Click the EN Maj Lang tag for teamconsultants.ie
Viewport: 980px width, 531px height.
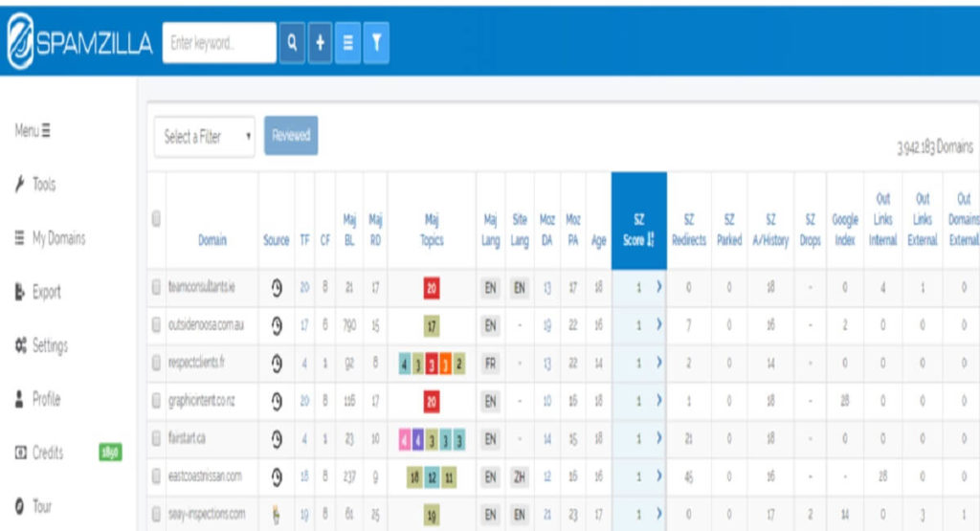tap(491, 288)
